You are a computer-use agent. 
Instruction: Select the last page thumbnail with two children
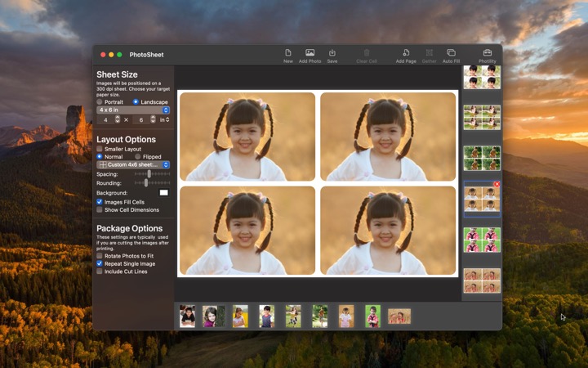pyautogui.click(x=482, y=280)
